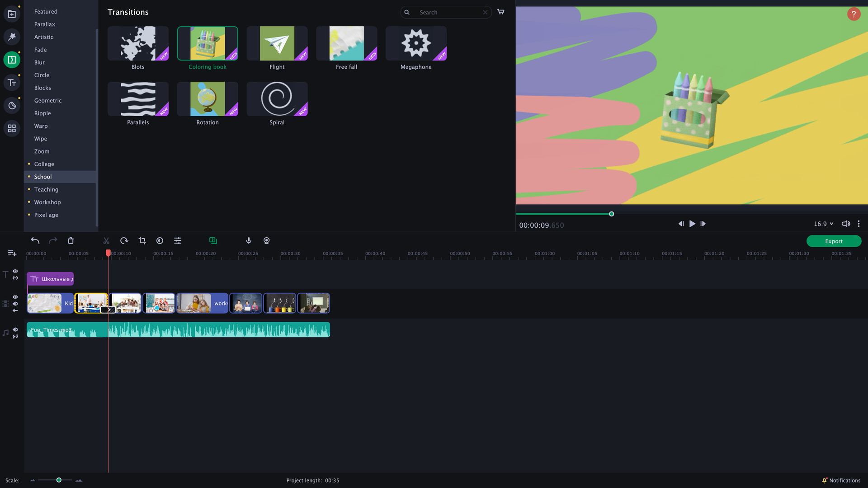Start recording a voiceover with the microphone icon
868x488 pixels.
[x=248, y=240]
